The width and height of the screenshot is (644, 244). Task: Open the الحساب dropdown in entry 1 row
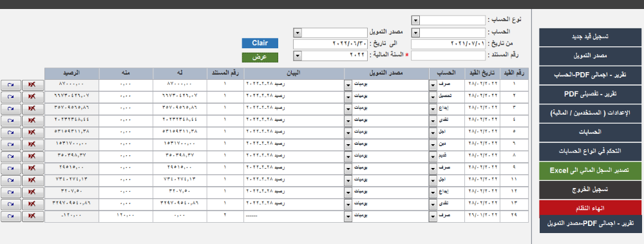pyautogui.click(x=433, y=85)
